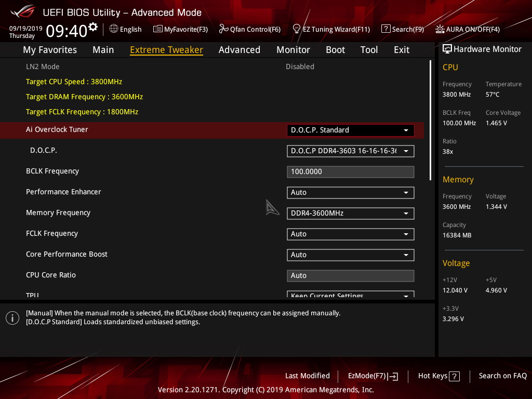Viewport: 532px width, 399px height.
Task: Click the +12V value 12.040 V
Action: [455, 290]
